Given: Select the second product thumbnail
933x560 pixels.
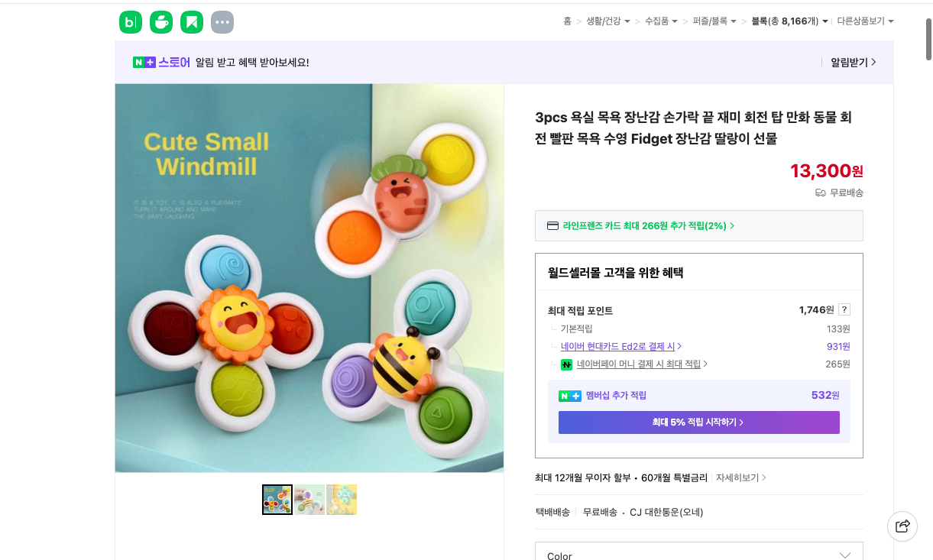Looking at the screenshot, I should 309,499.
